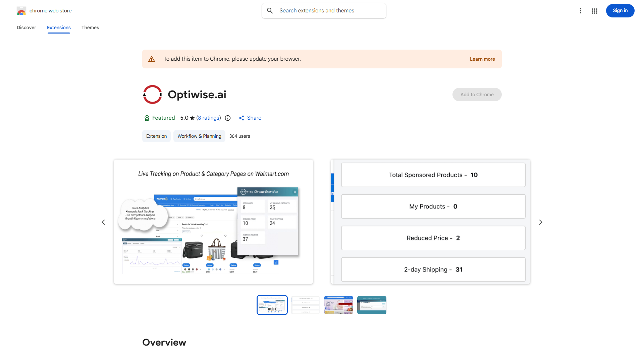Go back with left carousel chevron

[x=103, y=222]
